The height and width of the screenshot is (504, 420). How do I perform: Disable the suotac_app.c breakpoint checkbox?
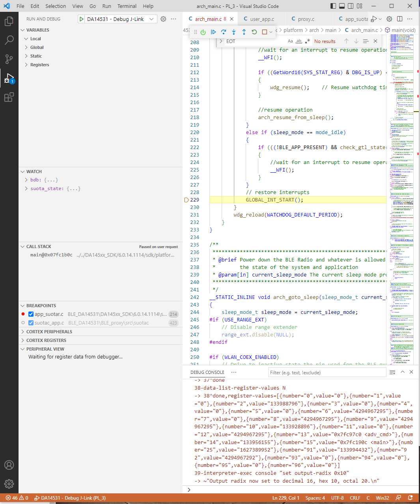pos(30,323)
